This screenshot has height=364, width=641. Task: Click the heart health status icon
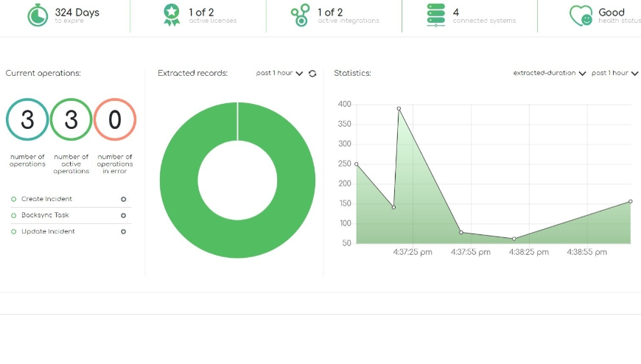point(581,15)
